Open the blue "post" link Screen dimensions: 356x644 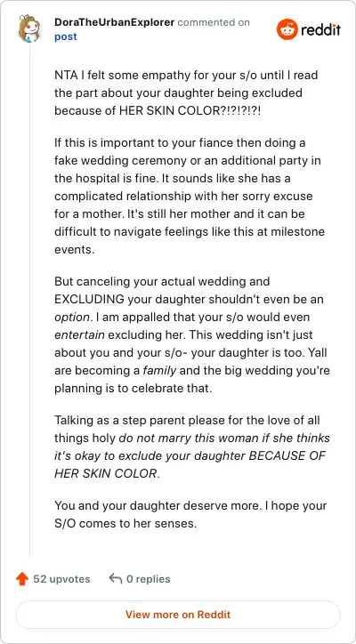65,36
